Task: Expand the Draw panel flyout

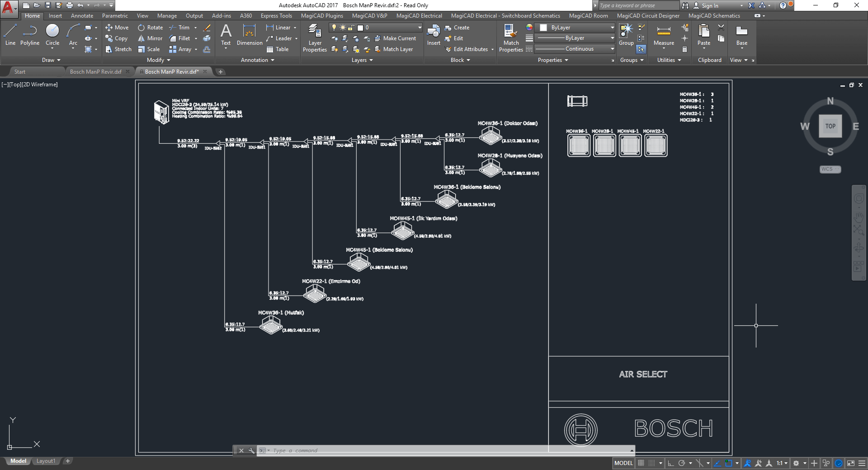Action: (51, 60)
